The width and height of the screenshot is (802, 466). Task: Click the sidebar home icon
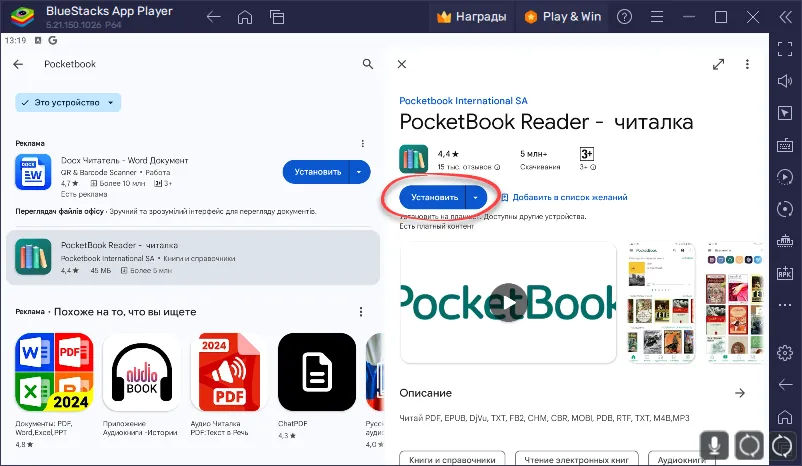tap(785, 417)
